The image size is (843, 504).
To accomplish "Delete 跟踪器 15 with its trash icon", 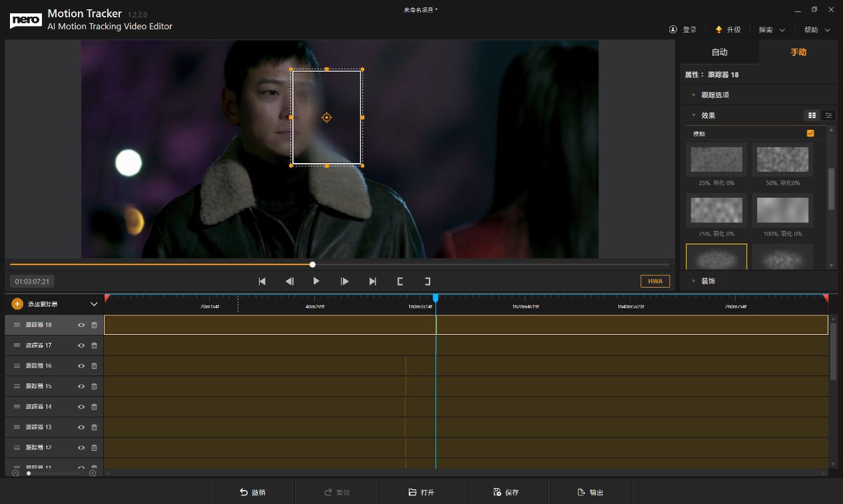I will pos(94,386).
